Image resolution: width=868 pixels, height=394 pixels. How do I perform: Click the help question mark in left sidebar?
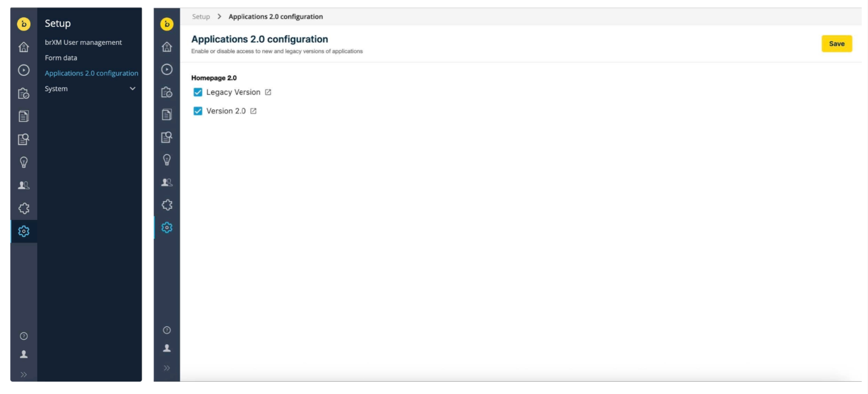coord(24,336)
